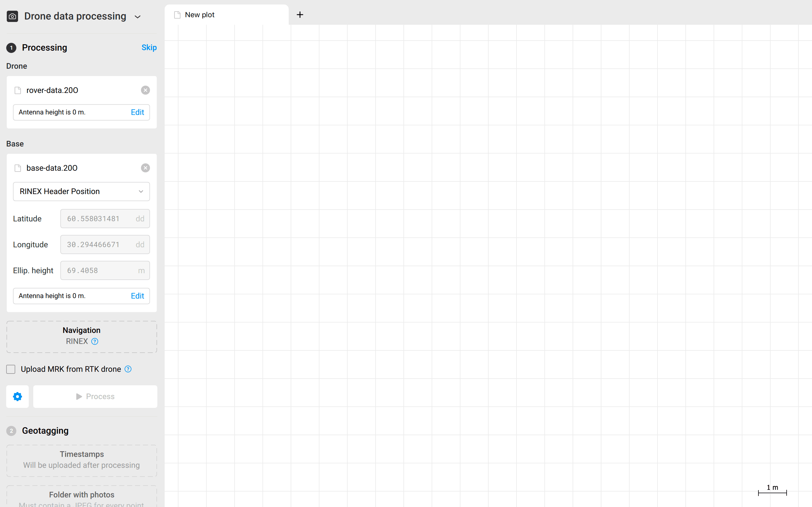Edit the base antenna height setting
This screenshot has height=507, width=812.
137,295
